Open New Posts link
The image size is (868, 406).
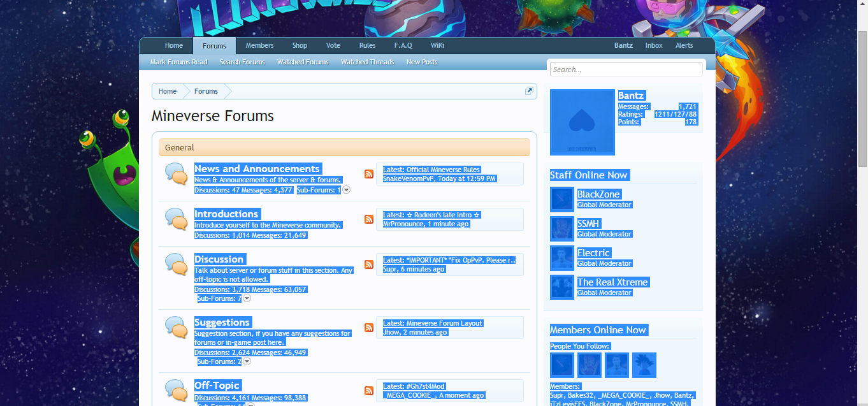422,62
